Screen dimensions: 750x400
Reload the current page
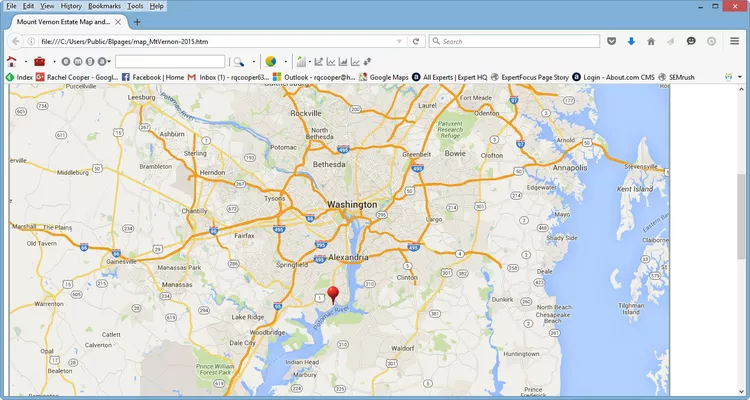coord(415,41)
